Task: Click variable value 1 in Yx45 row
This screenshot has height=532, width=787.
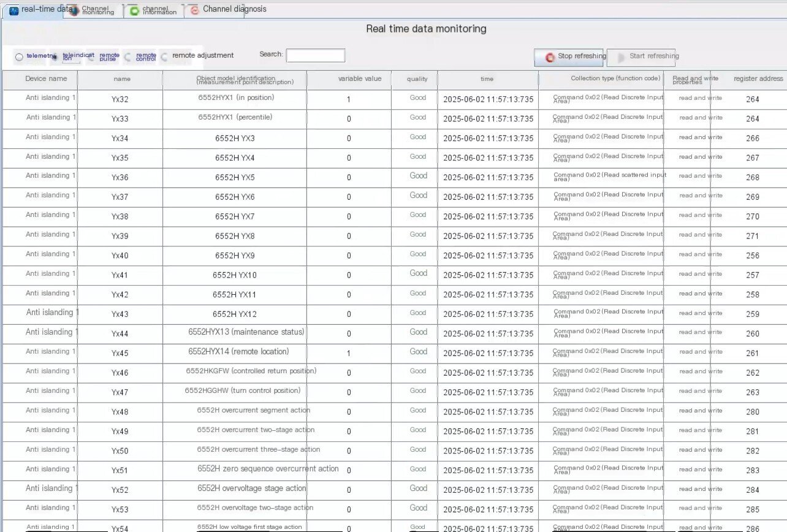Action: coord(349,354)
